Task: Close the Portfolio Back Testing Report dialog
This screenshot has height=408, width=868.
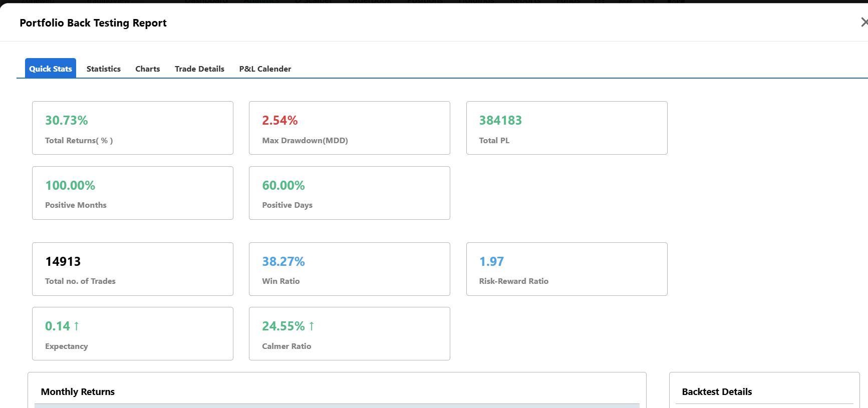Action: click(864, 22)
